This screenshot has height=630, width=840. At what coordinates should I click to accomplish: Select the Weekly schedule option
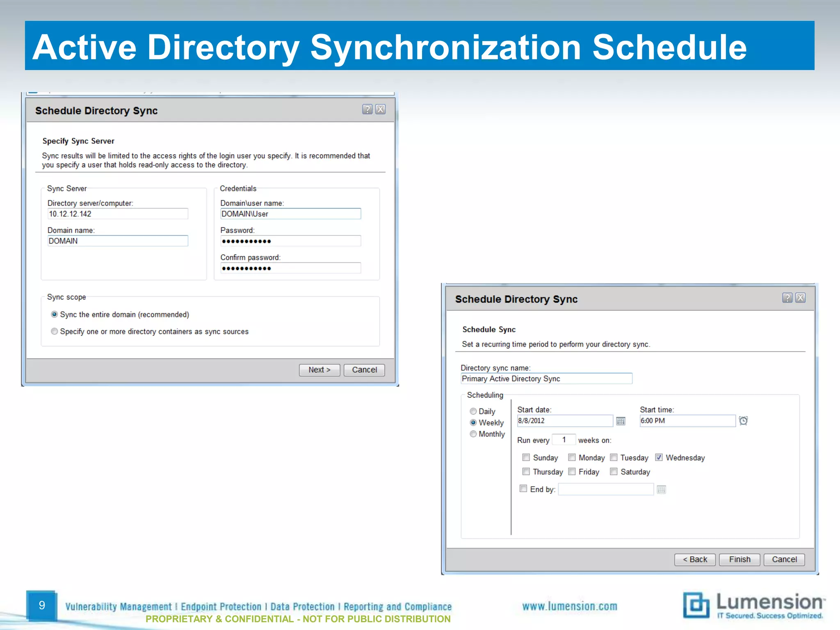coord(473,422)
